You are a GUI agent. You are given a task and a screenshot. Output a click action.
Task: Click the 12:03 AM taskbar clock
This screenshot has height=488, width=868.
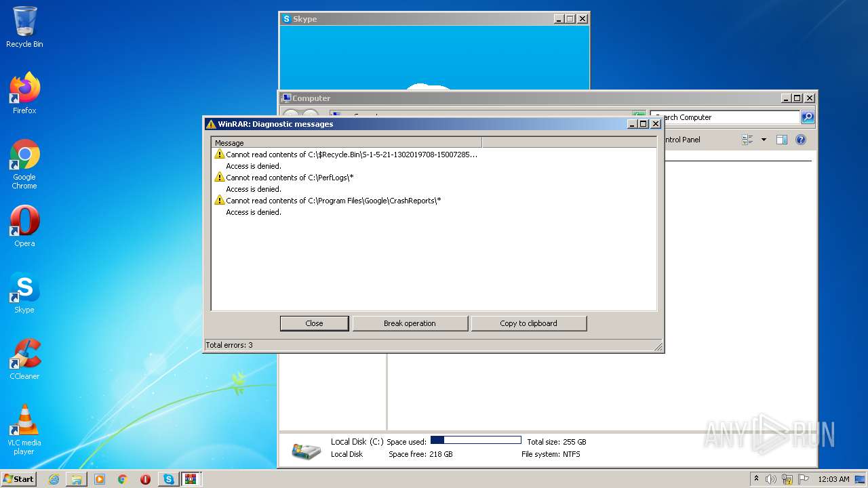[833, 479]
